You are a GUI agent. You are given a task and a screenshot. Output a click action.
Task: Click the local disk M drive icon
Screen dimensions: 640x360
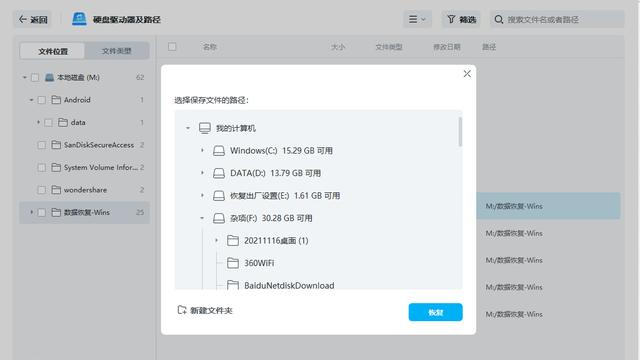[49, 78]
